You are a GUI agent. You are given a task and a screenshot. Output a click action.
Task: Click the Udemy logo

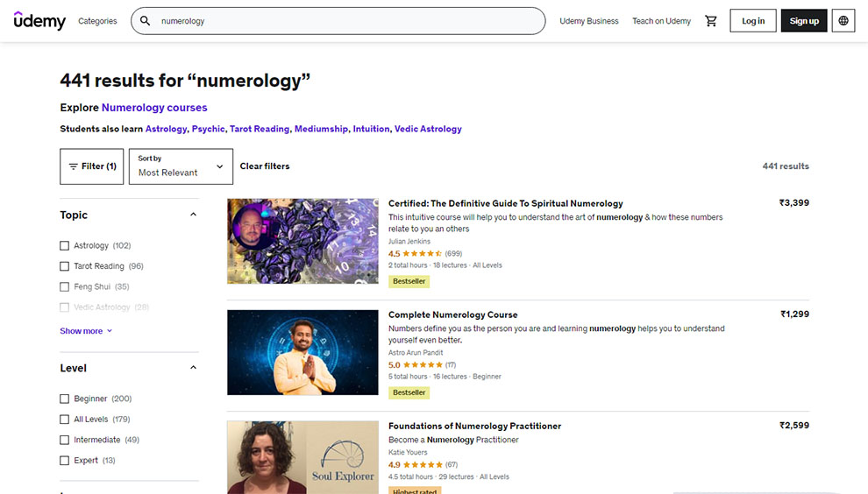pos(39,21)
